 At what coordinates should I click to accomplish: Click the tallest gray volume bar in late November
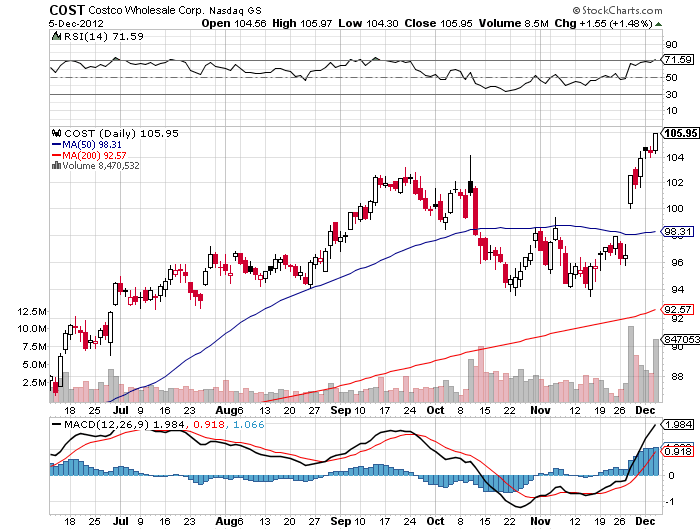pos(631,364)
